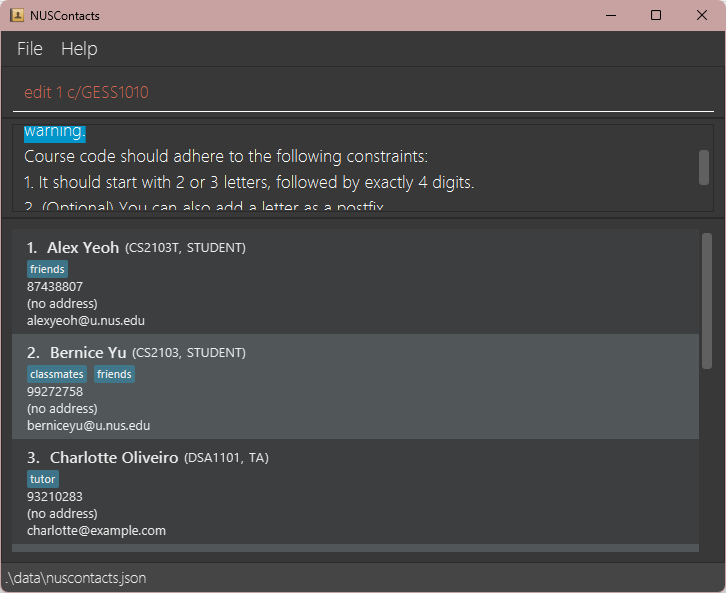Select Charlotte Oliveiro contact name
This screenshot has width=726, height=593.
pyautogui.click(x=114, y=458)
